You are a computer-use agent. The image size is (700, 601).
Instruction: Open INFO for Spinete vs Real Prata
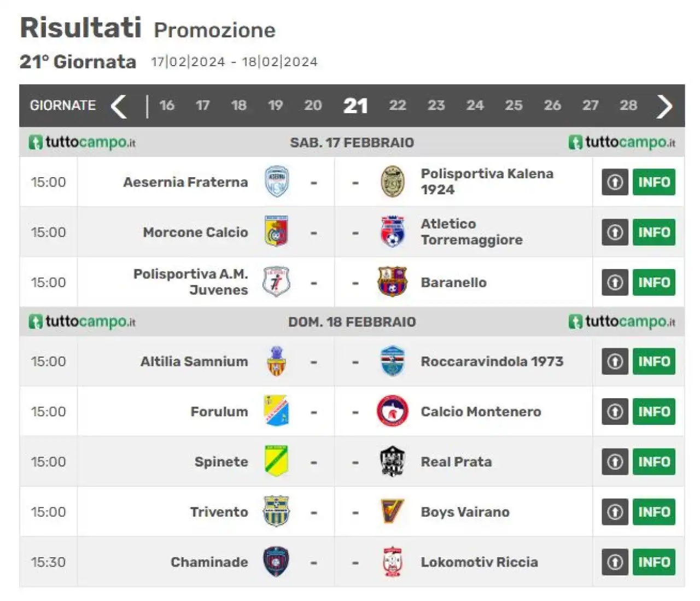coord(654,462)
